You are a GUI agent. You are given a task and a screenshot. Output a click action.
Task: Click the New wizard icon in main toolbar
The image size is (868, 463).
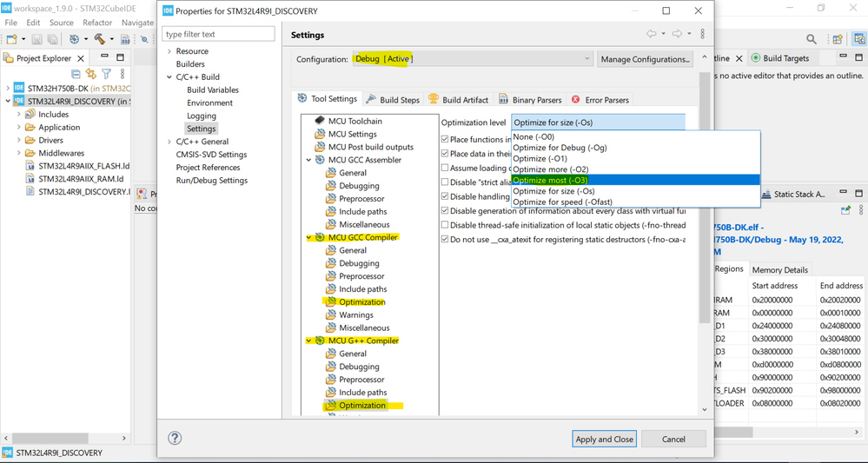pos(11,39)
